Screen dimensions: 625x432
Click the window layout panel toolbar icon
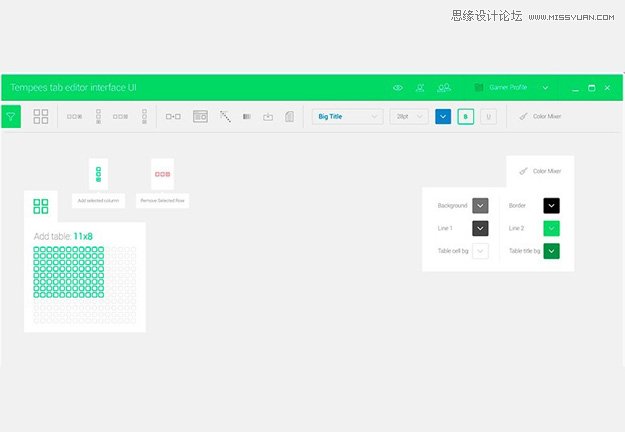[200, 116]
